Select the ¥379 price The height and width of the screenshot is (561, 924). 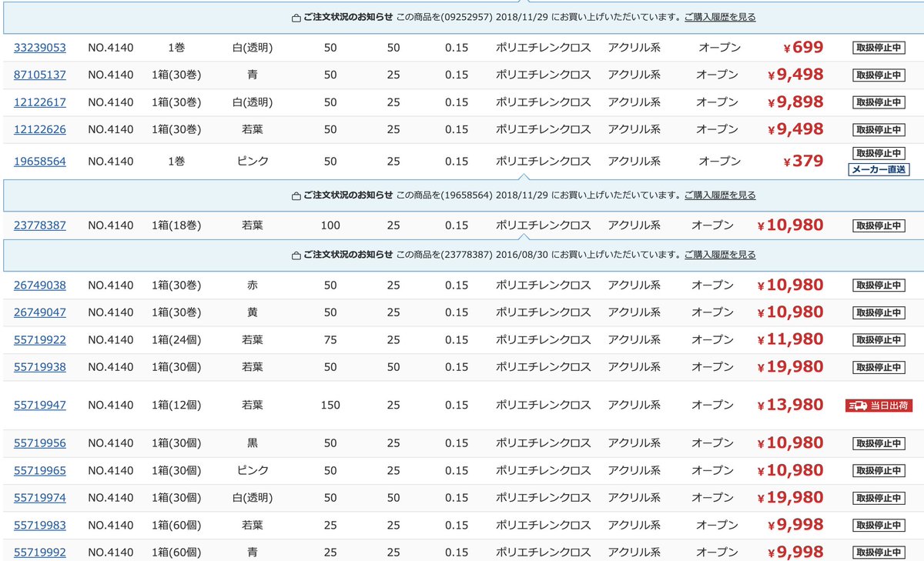[803, 162]
